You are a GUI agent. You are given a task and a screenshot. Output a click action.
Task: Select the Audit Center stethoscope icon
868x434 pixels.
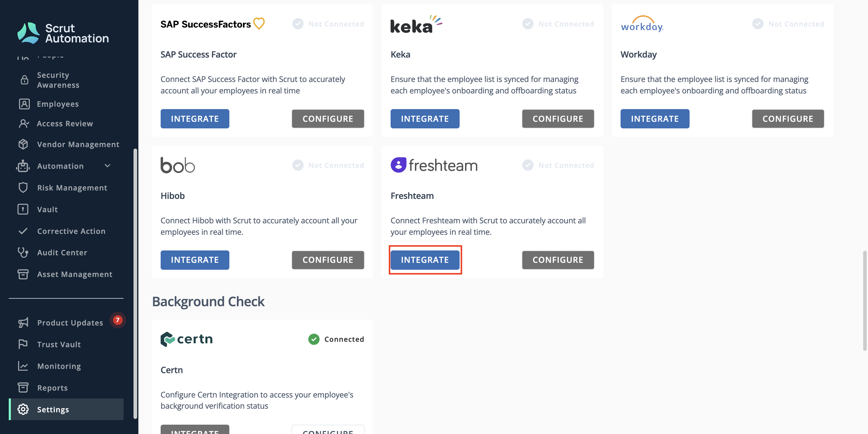click(23, 252)
